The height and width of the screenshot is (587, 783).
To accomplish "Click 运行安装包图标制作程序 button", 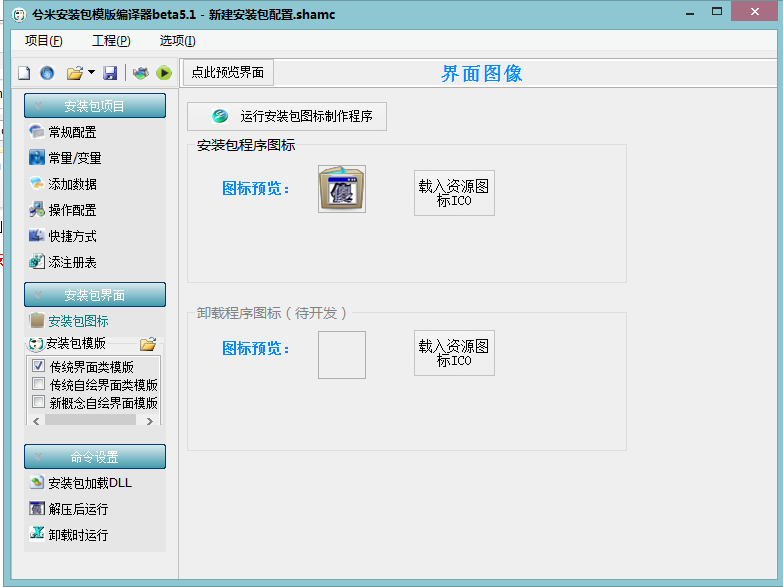I will (x=287, y=116).
